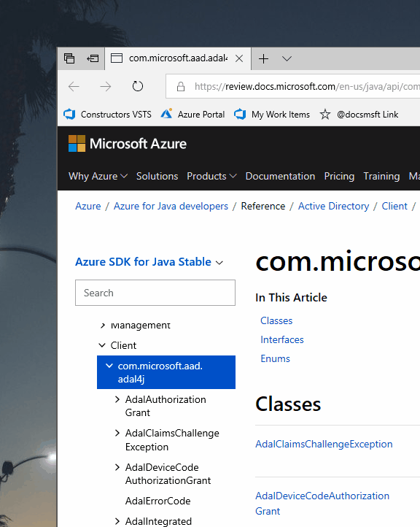The width and height of the screenshot is (420, 527).
Task: Open Constructors VSTS favorite
Action: [108, 115]
